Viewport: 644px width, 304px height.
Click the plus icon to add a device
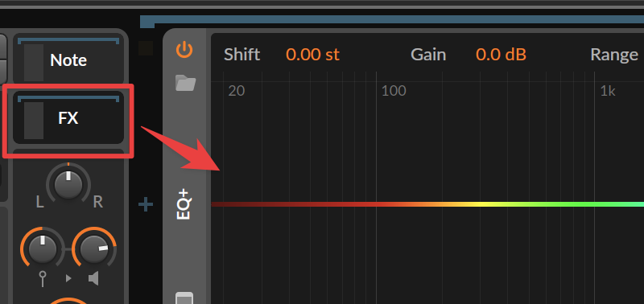click(x=146, y=204)
